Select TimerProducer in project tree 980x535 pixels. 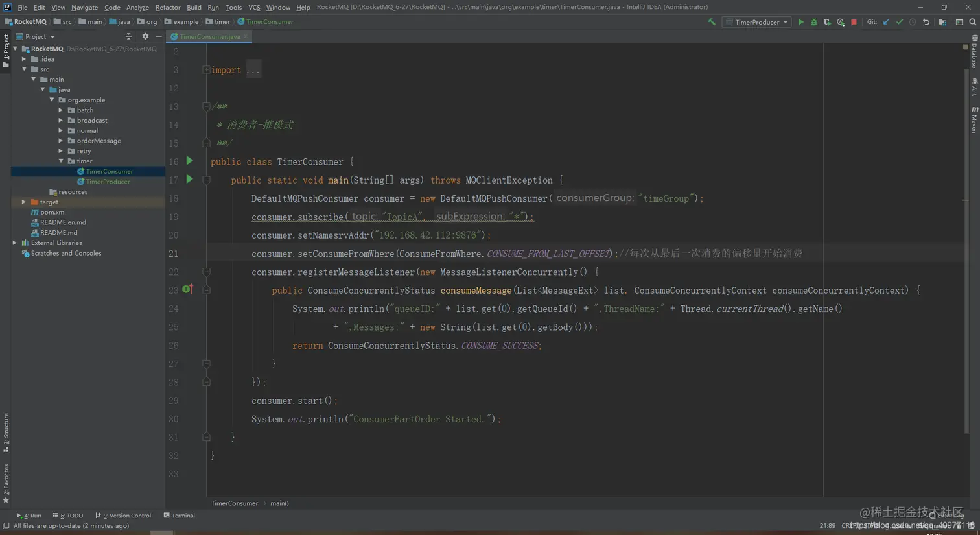coord(108,182)
